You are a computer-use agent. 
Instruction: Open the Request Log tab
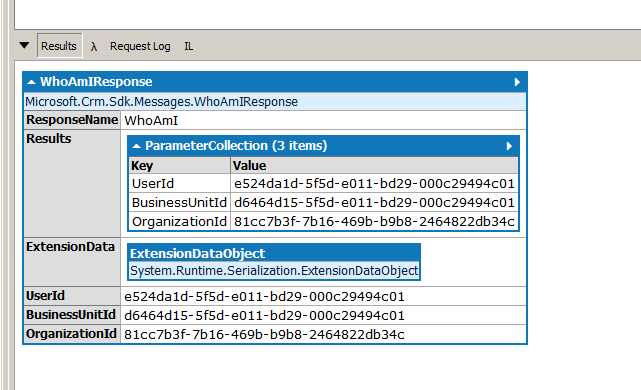point(140,47)
